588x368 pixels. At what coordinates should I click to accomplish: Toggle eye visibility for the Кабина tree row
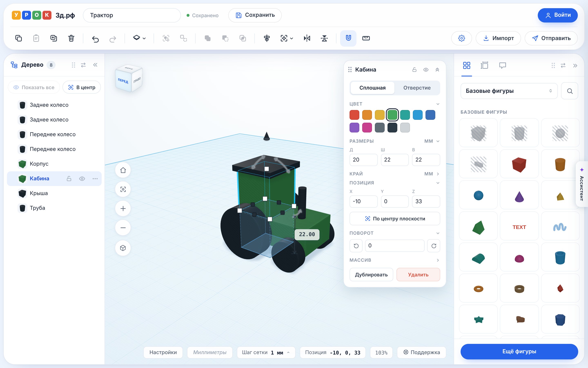[x=82, y=179]
